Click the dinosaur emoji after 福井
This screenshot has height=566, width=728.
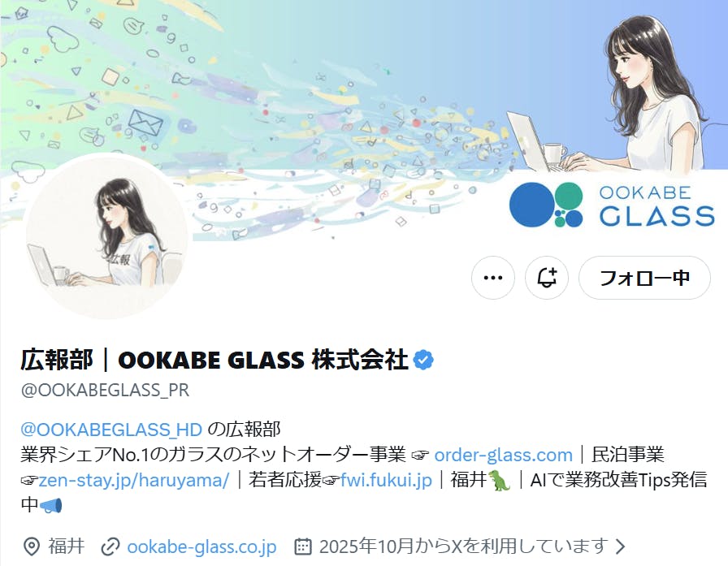[499, 480]
